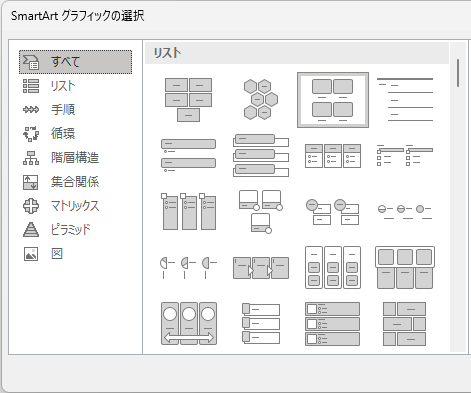471x393 pixels.
Task: Choose the continuous picture list with arrow
Action: pos(188,323)
